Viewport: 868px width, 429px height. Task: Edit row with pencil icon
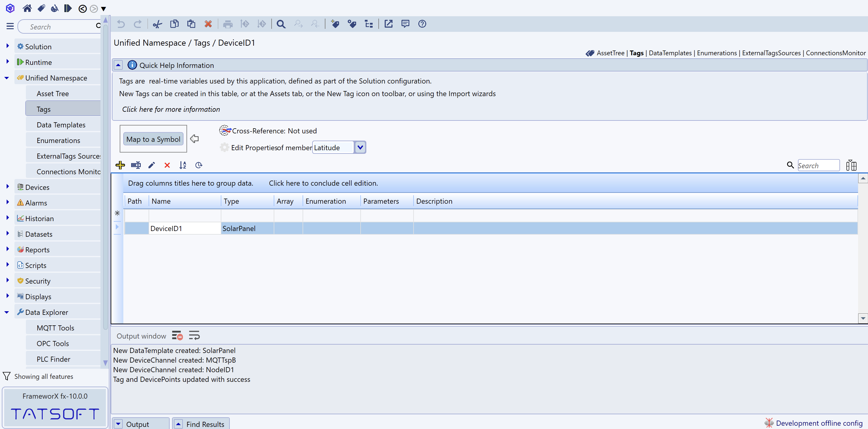(152, 165)
